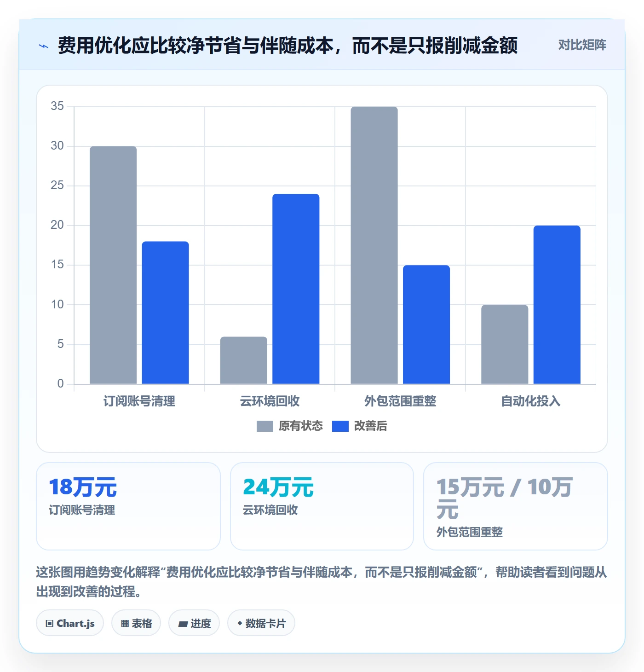This screenshot has height=672, width=644.
Task: Click the 外包范围重整 caption in the third card
Action: [x=469, y=532]
